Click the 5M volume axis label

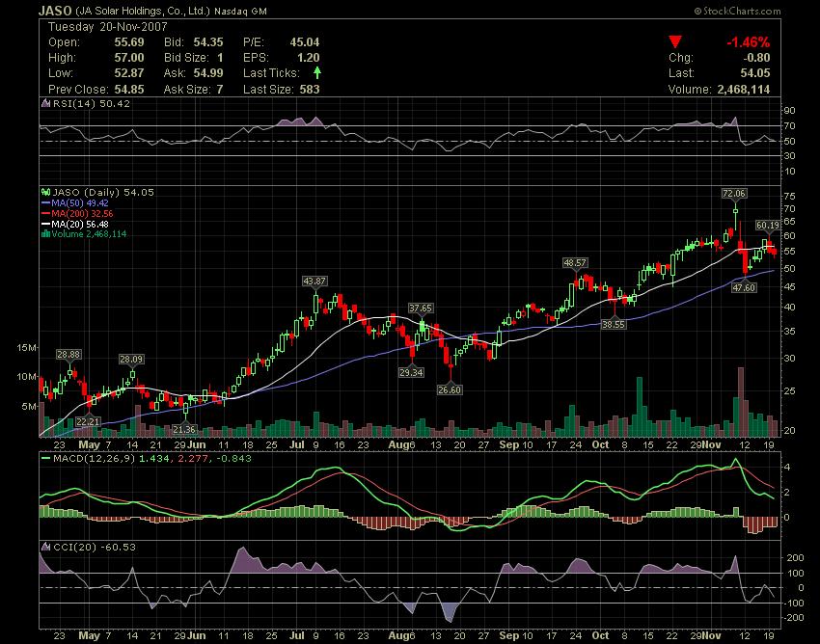29,406
